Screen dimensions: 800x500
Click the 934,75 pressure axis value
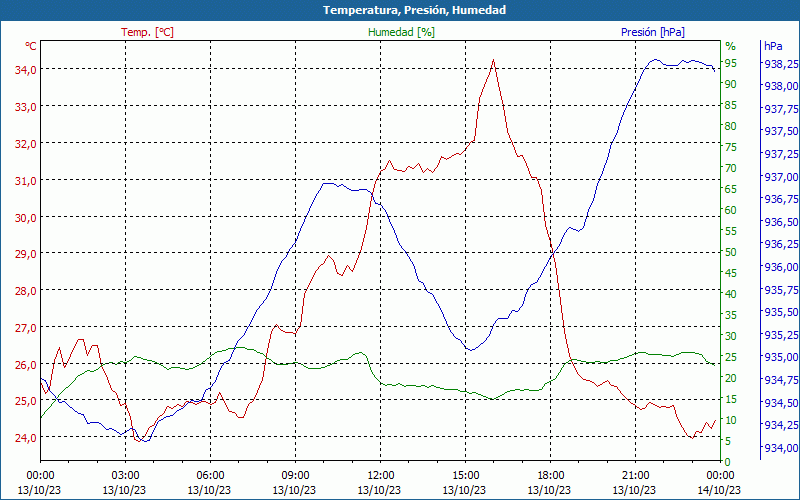[x=781, y=380]
